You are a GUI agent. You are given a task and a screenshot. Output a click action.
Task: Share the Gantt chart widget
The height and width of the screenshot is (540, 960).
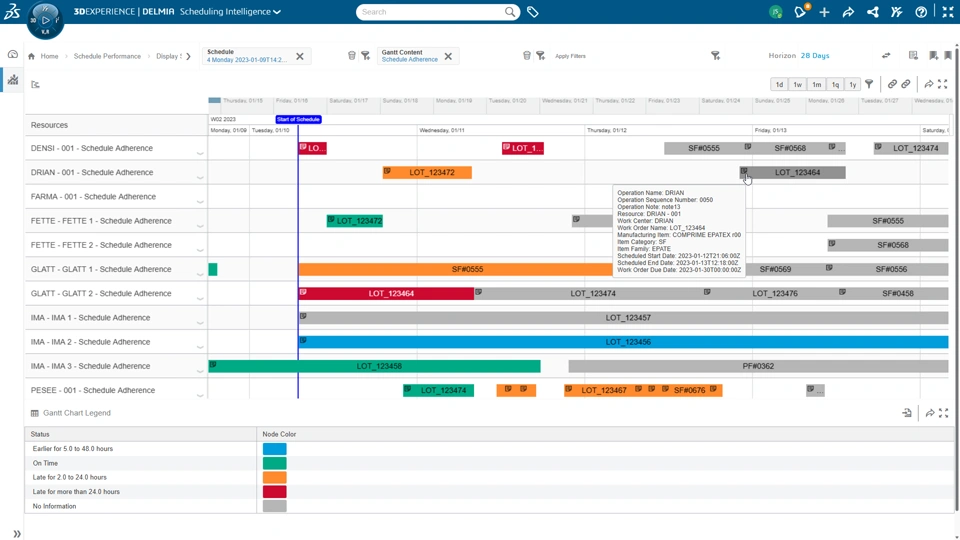pos(929,84)
